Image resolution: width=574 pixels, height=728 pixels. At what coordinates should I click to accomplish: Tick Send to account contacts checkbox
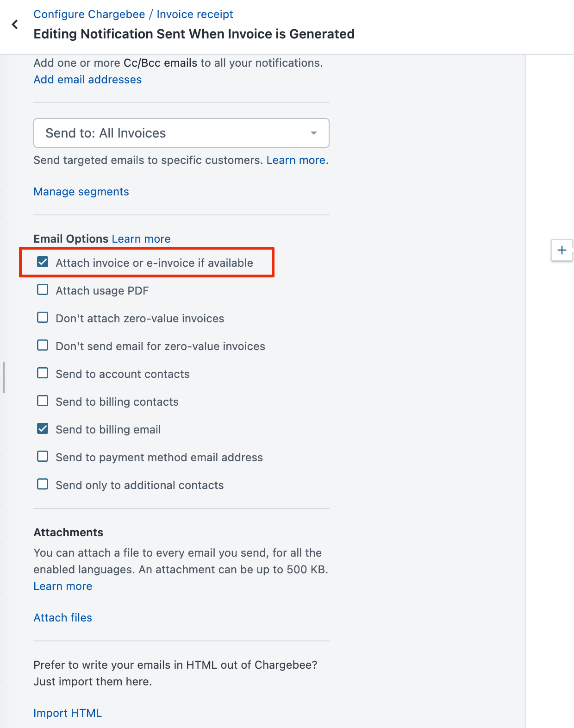(x=43, y=373)
